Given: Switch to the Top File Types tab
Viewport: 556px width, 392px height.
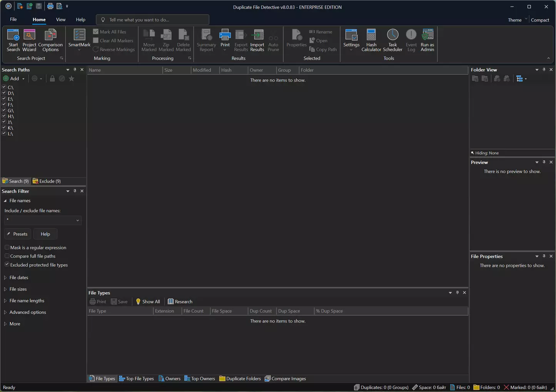Looking at the screenshot, I should [137, 379].
